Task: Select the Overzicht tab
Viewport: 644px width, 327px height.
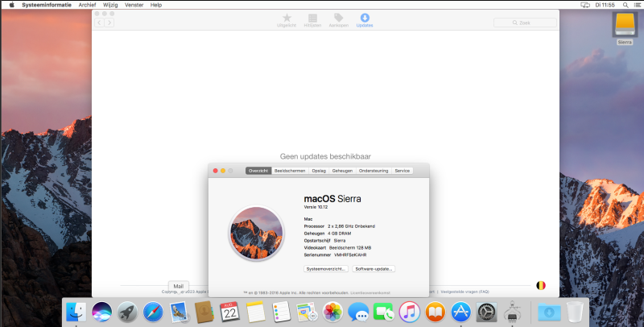Action: [x=258, y=171]
